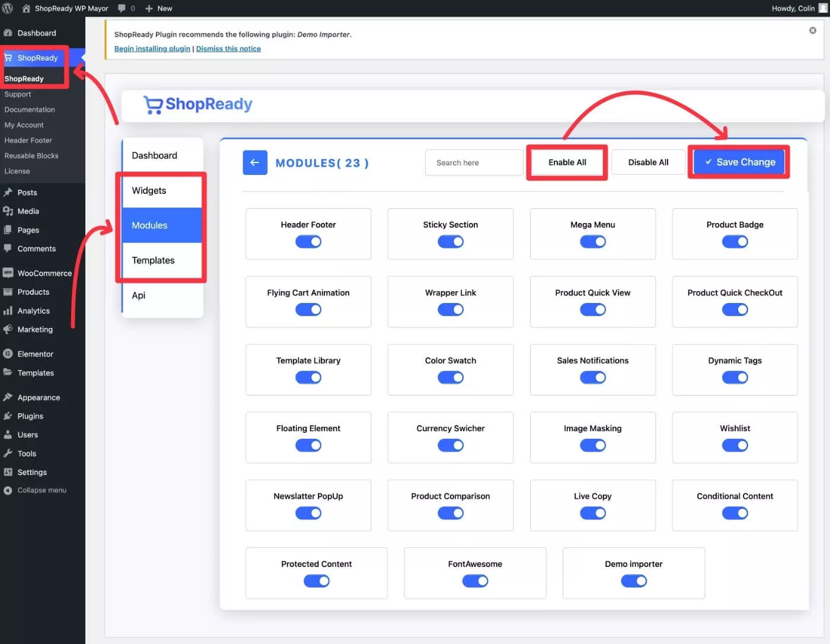This screenshot has width=830, height=644.
Task: Toggle the Wishlist module switch
Action: click(x=735, y=445)
